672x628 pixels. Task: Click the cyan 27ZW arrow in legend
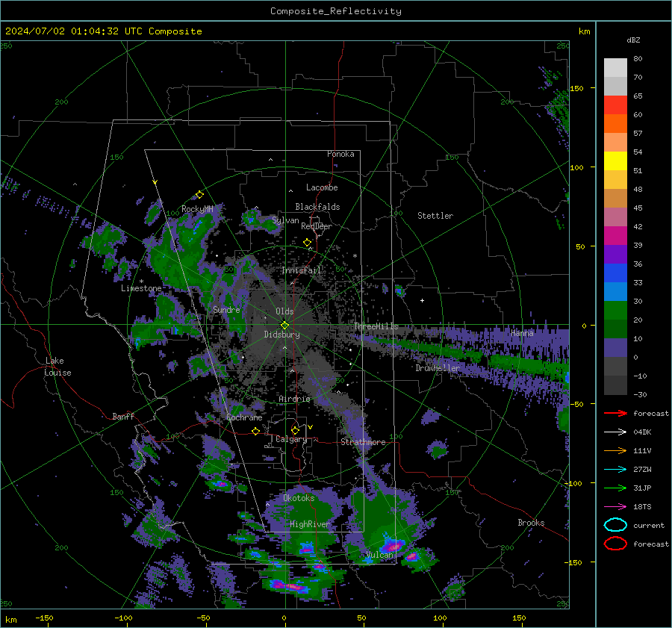pyautogui.click(x=615, y=470)
